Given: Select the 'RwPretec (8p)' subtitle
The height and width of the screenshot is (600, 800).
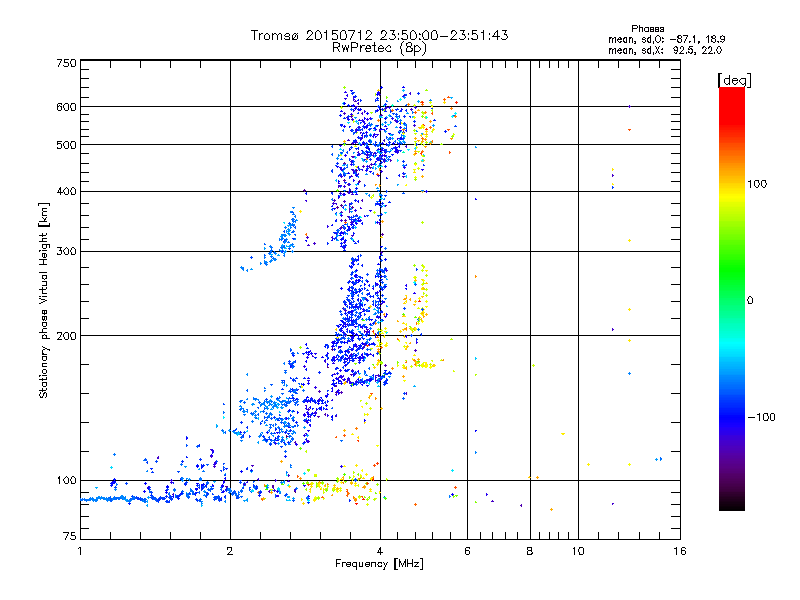Looking at the screenshot, I should tap(379, 48).
